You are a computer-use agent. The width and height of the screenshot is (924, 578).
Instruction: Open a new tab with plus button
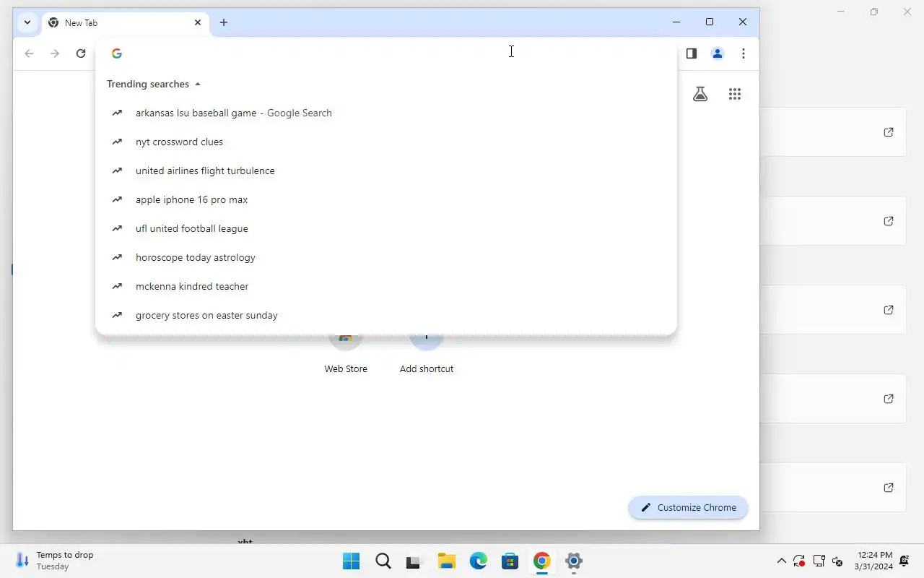(x=224, y=22)
